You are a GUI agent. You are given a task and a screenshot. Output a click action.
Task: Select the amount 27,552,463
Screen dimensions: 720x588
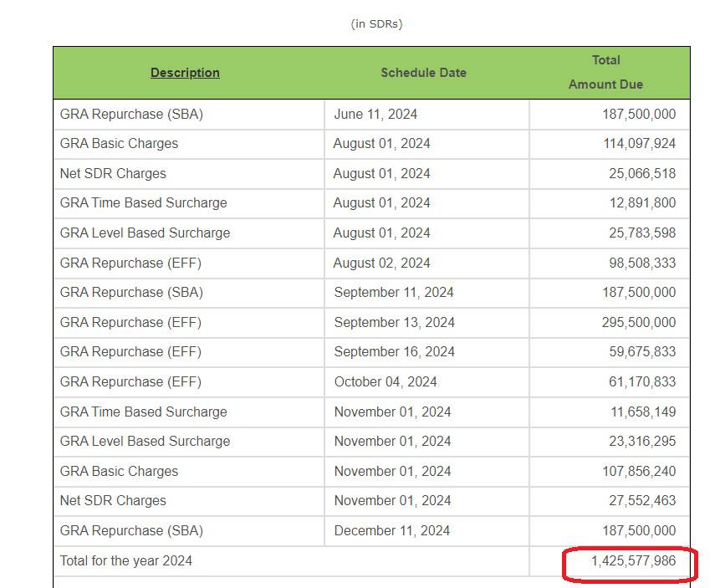(x=642, y=501)
